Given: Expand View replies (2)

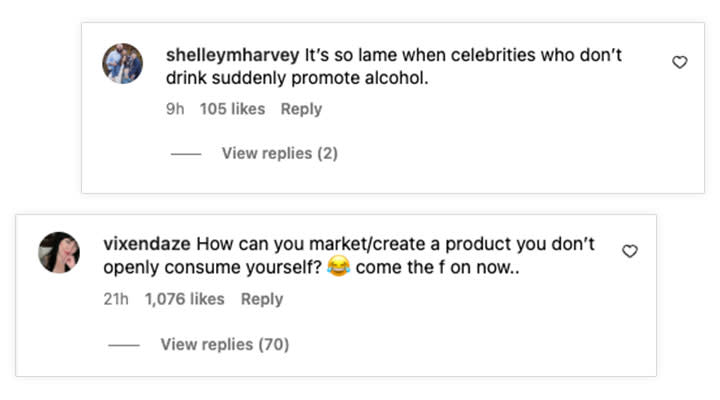Looking at the screenshot, I should click(279, 153).
